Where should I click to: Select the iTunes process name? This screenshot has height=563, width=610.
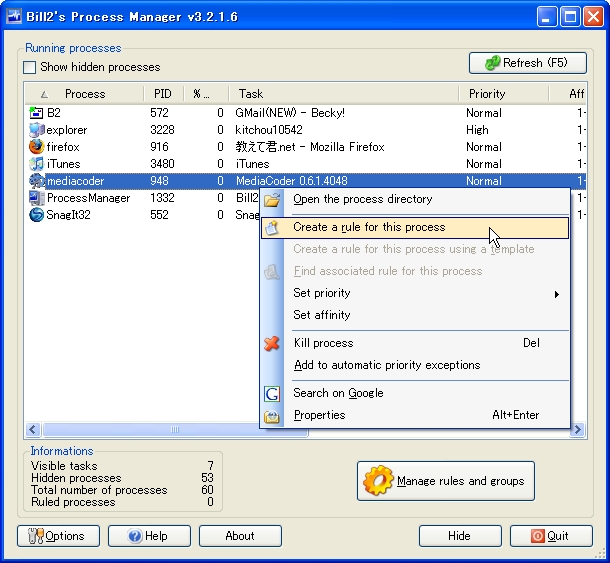coord(63,164)
